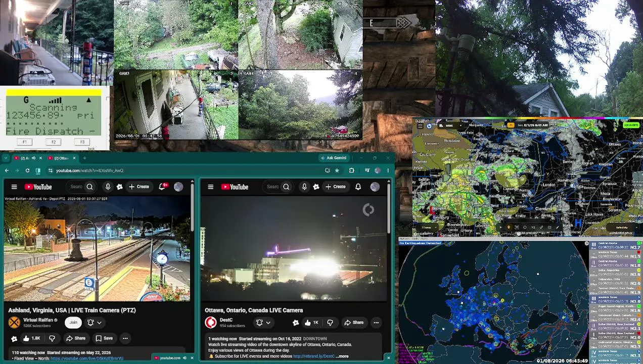Dislike the Ashland train camera video
Viewport: 643px width, 364px height.
52,338
